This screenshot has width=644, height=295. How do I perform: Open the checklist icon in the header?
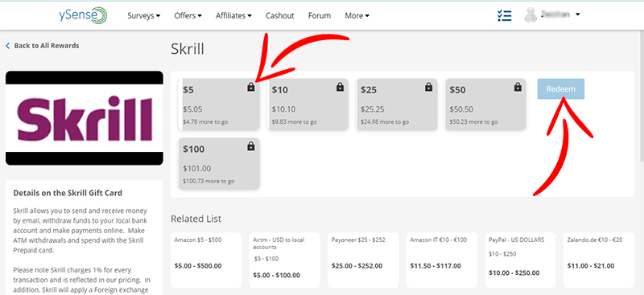(505, 15)
